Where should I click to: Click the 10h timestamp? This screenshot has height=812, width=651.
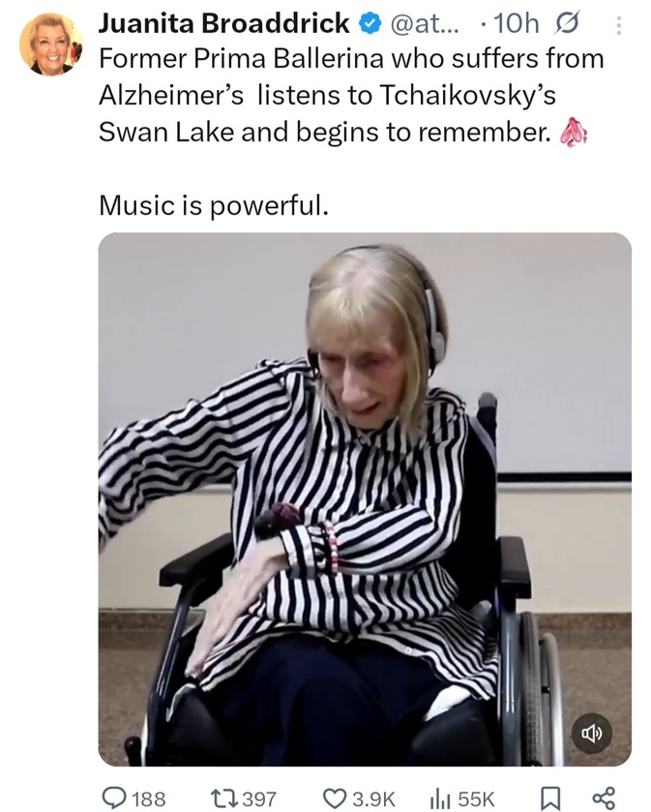(516, 23)
